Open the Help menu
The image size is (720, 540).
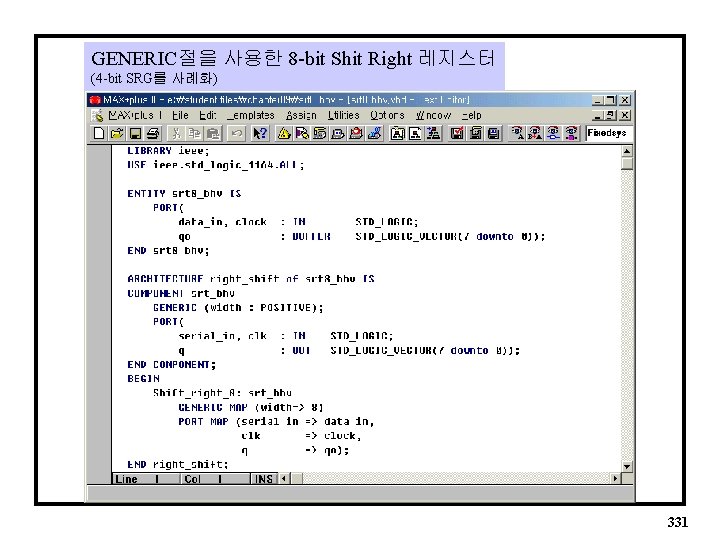click(x=472, y=115)
